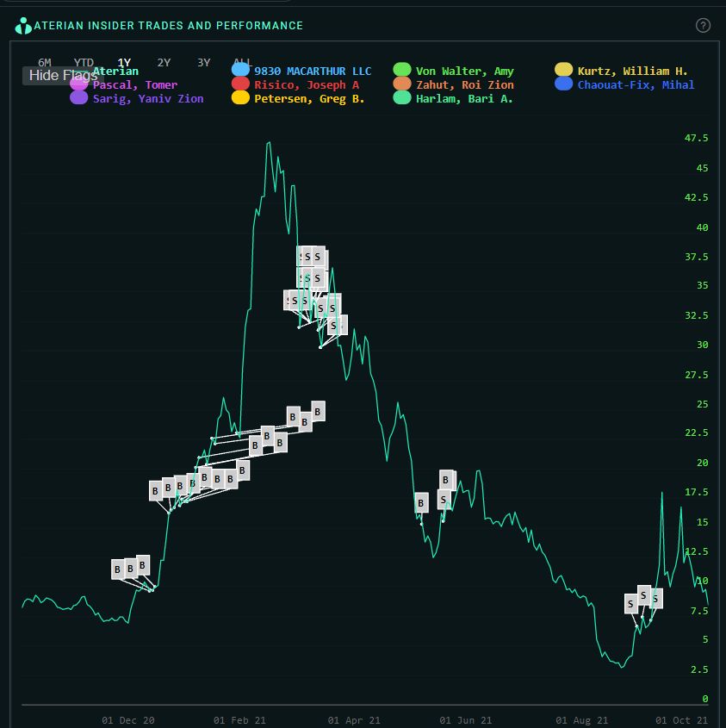726x728 pixels.
Task: Select the 3Y range tab
Action: (x=203, y=63)
